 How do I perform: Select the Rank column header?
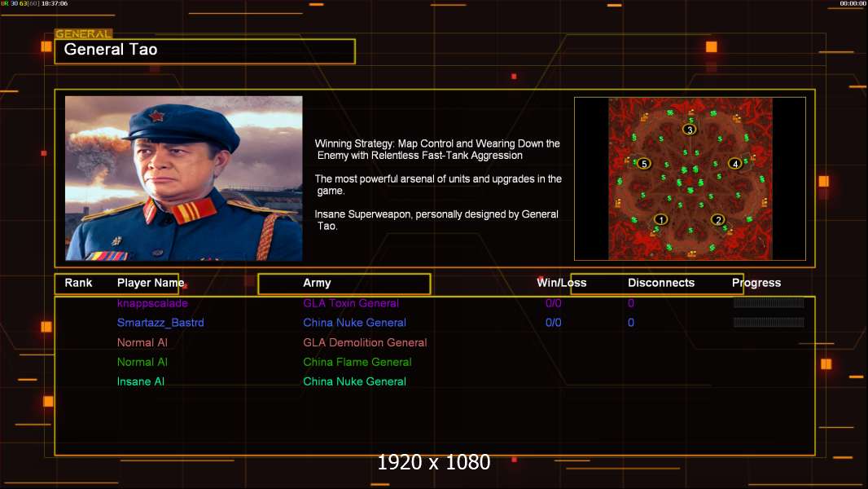click(x=78, y=283)
